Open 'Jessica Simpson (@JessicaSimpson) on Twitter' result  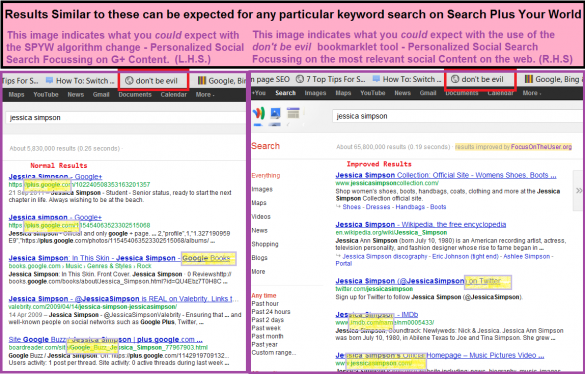click(x=418, y=281)
